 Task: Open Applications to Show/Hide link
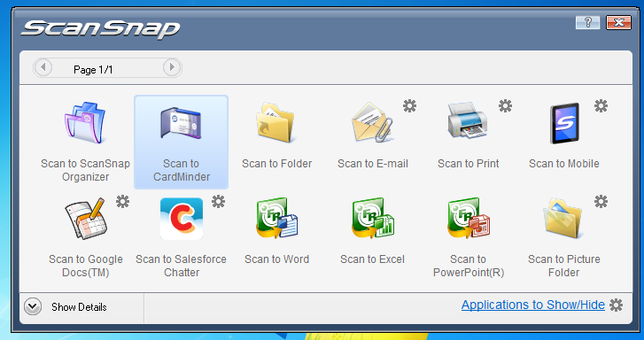[533, 305]
